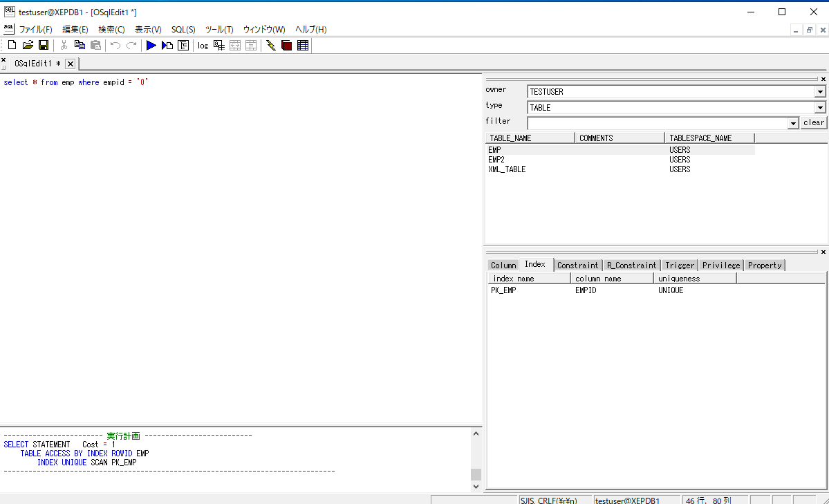Select the EMP2 table row
Viewport: 829px width, 504px height.
pyautogui.click(x=496, y=160)
